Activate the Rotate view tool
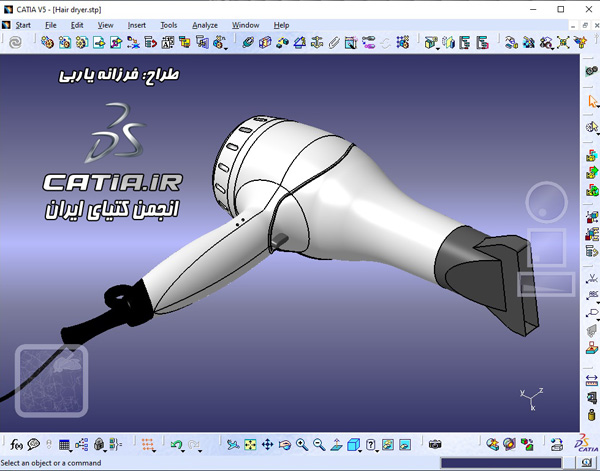 point(285,445)
